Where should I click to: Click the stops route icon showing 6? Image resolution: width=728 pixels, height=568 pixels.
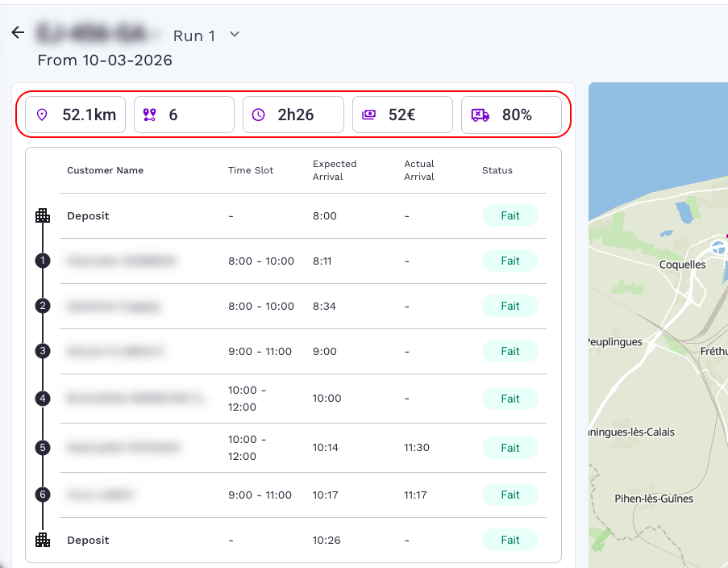149,115
